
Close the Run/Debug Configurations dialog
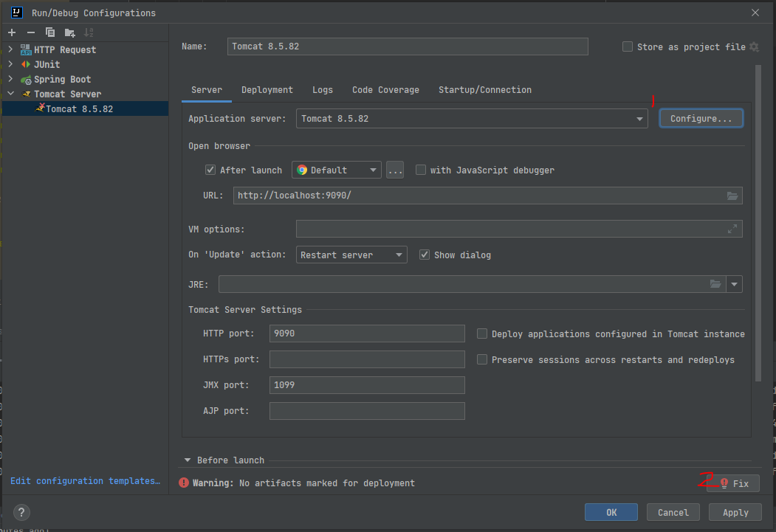point(755,13)
